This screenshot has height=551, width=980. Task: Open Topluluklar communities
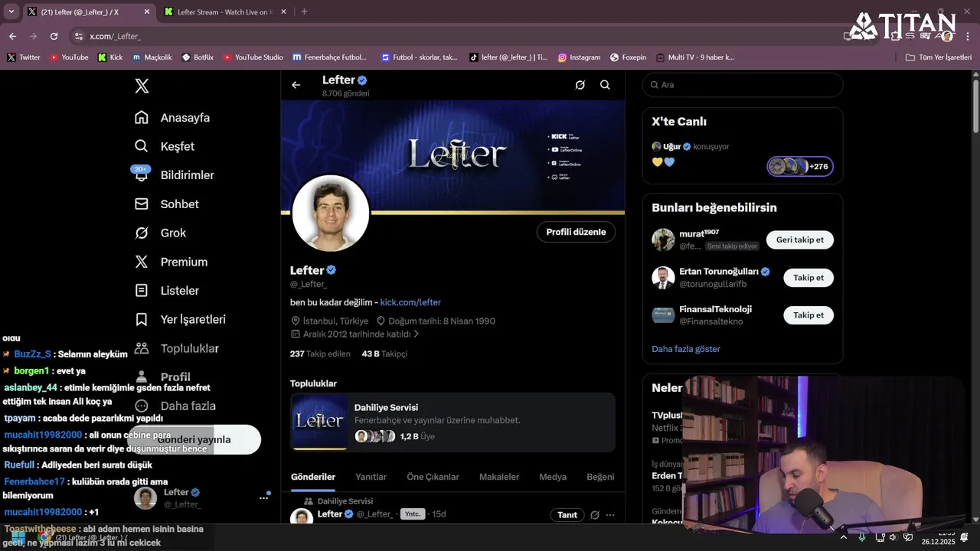[177, 348]
